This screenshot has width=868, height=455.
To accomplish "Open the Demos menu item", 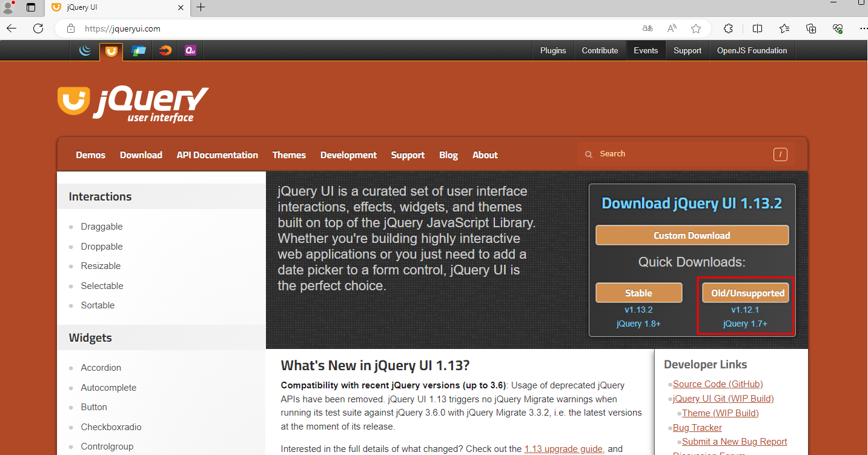I will click(91, 155).
